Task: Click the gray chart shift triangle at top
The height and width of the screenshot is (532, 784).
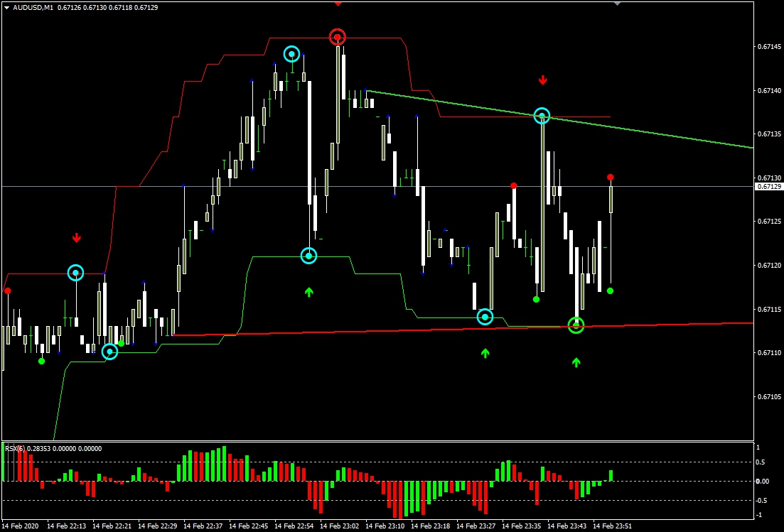Action: (617, 4)
